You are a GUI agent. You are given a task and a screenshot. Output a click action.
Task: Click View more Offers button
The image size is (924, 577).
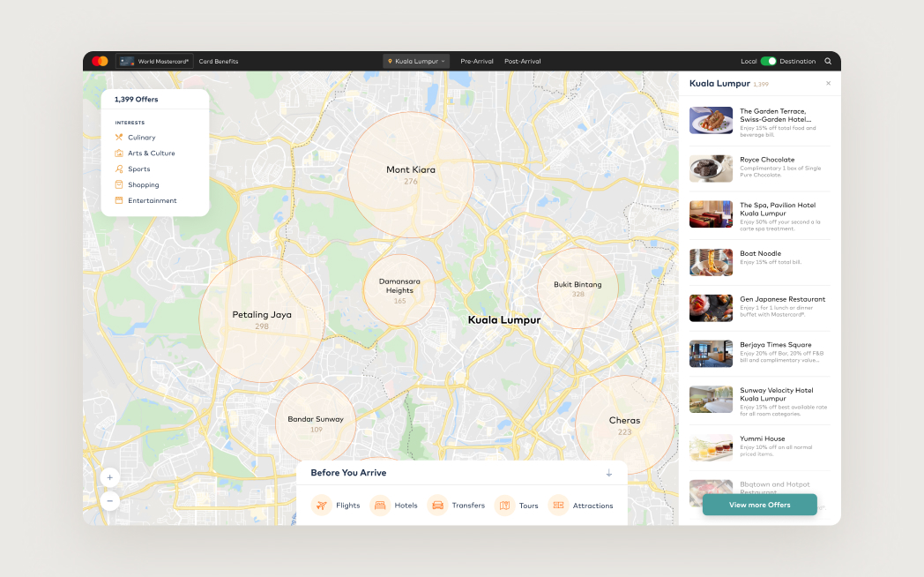[x=760, y=506]
